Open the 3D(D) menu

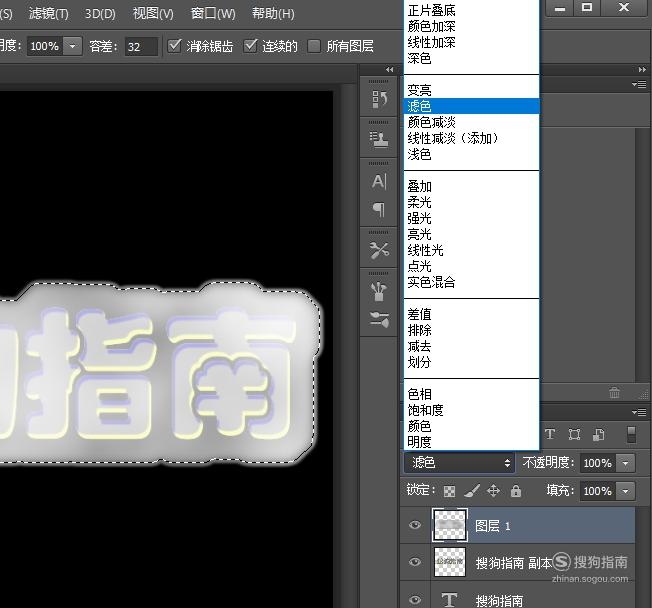(x=100, y=14)
